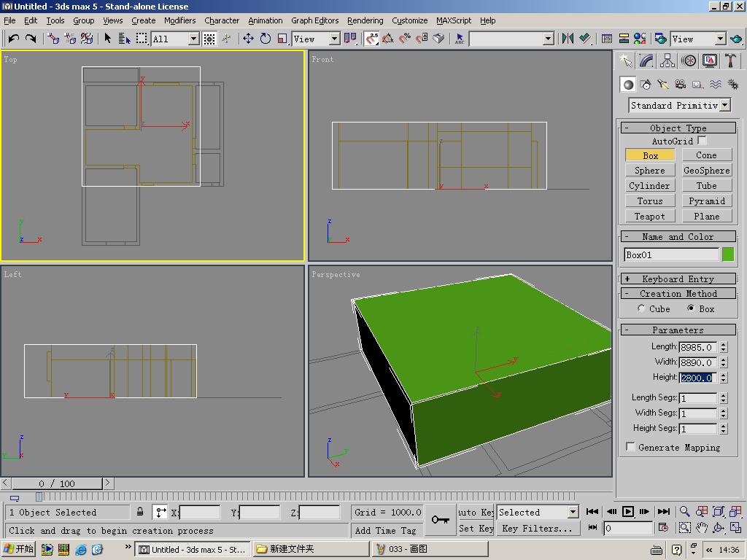Click the Key Filters button

(x=537, y=529)
